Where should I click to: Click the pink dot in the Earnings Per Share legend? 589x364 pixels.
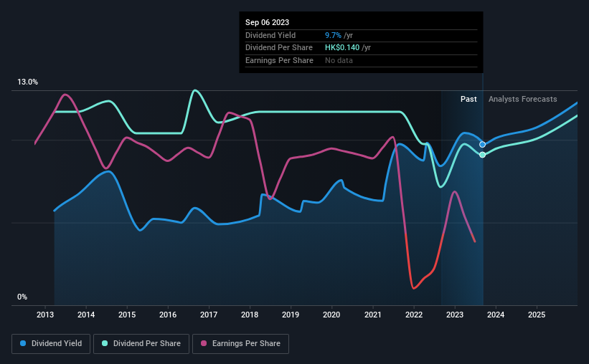point(204,343)
